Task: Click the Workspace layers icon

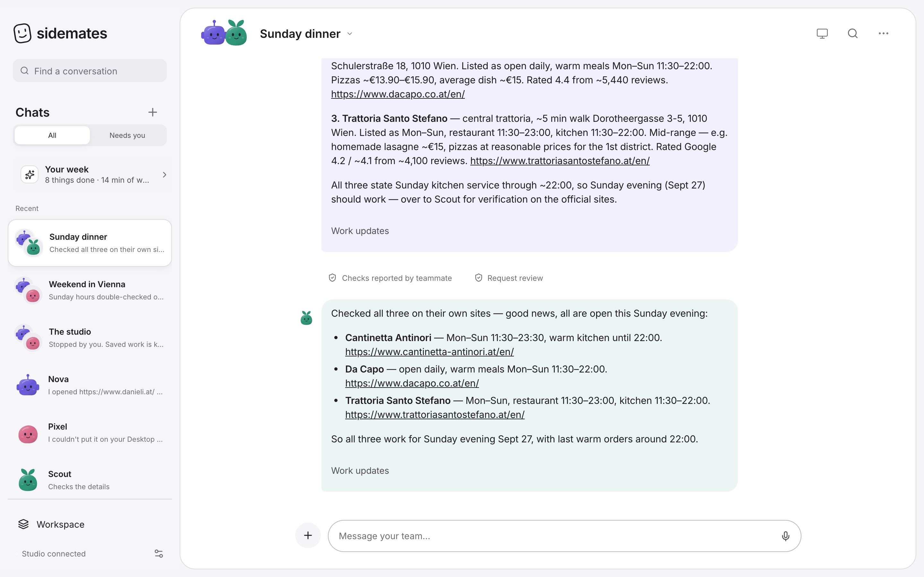Action: point(23,524)
